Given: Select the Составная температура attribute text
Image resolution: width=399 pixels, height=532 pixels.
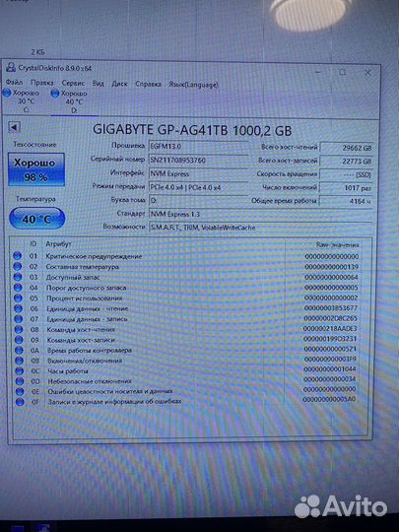Looking at the screenshot, I should [83, 267].
